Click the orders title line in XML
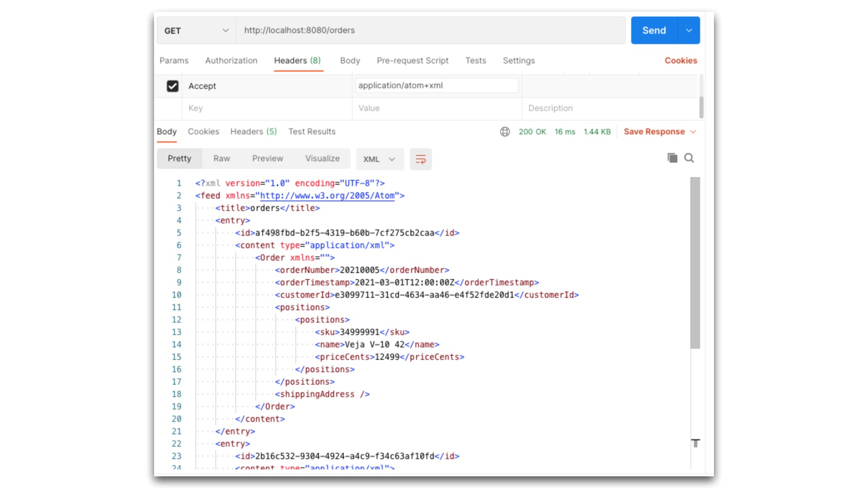The image size is (868, 488). (267, 208)
